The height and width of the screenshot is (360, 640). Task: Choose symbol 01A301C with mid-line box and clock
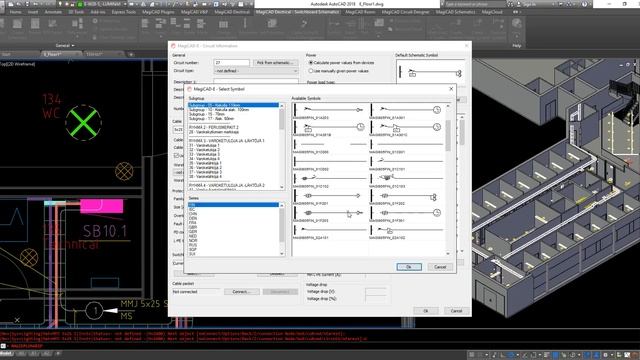click(407, 128)
